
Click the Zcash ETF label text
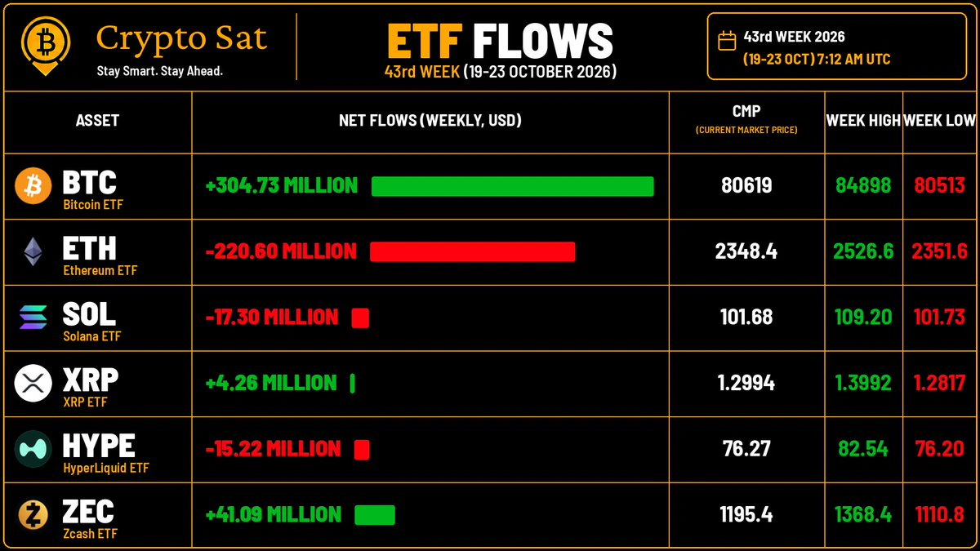click(x=91, y=534)
